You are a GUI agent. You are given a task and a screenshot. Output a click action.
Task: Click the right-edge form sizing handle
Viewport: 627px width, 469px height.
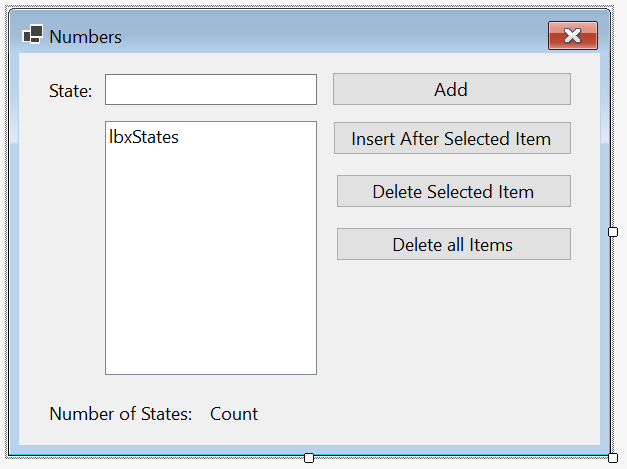click(x=613, y=232)
